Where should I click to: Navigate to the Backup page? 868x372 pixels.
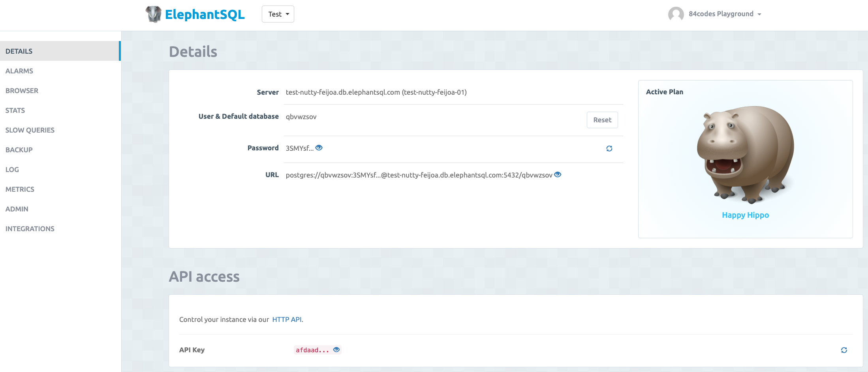[x=19, y=150]
